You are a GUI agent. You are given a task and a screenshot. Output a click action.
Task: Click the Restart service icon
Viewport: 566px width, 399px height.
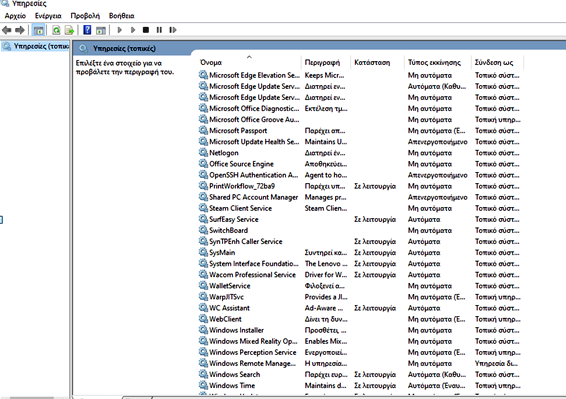[x=173, y=30]
